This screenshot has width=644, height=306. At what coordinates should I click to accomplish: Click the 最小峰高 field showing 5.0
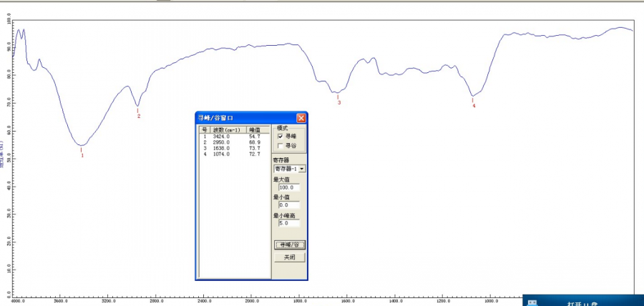pos(289,223)
